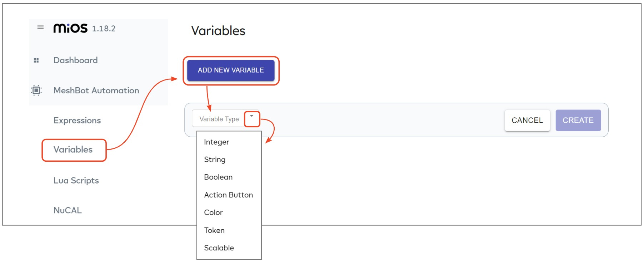The width and height of the screenshot is (644, 264).
Task: Click the CREATE button
Action: tap(578, 120)
